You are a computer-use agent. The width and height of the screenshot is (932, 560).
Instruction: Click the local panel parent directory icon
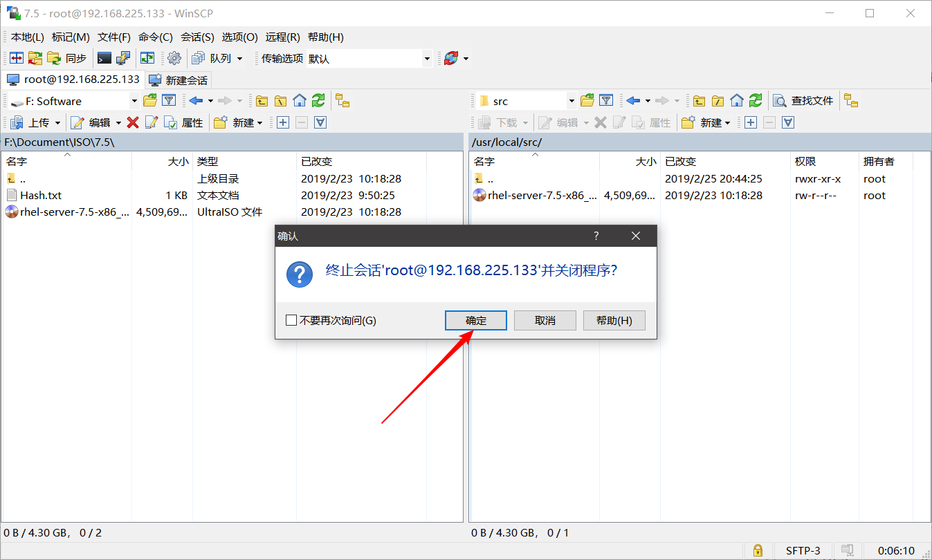(x=262, y=101)
